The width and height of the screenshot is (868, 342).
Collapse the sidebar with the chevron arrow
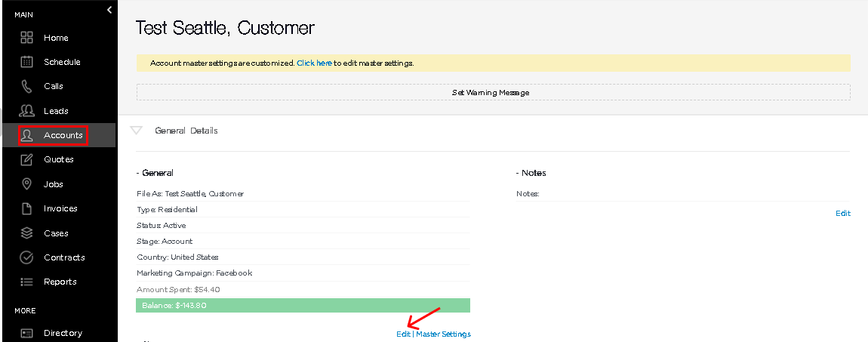tap(109, 9)
